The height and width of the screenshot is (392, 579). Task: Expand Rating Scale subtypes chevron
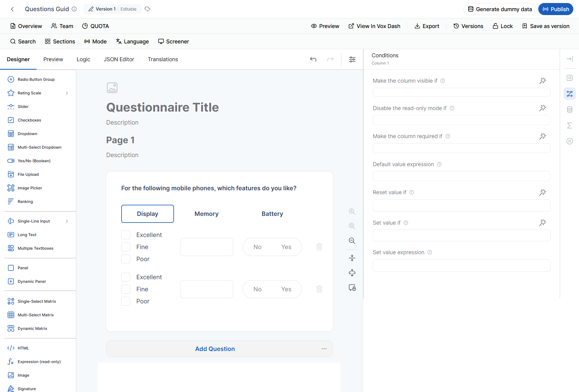pyautogui.click(x=67, y=93)
